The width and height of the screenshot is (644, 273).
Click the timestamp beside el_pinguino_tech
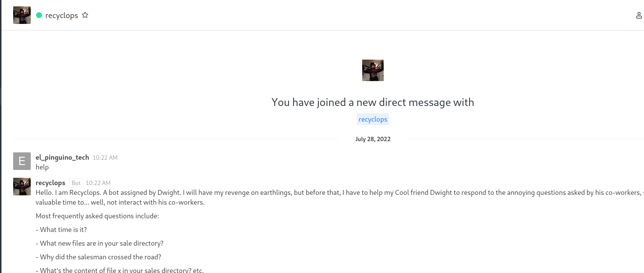[x=105, y=158]
